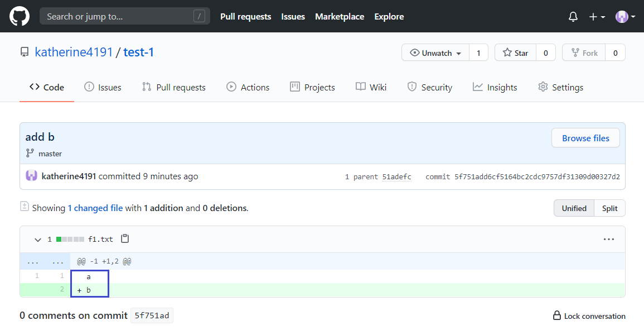Image resolution: width=644 pixels, height=330 pixels.
Task: Click the repository book icon
Action: 25,52
